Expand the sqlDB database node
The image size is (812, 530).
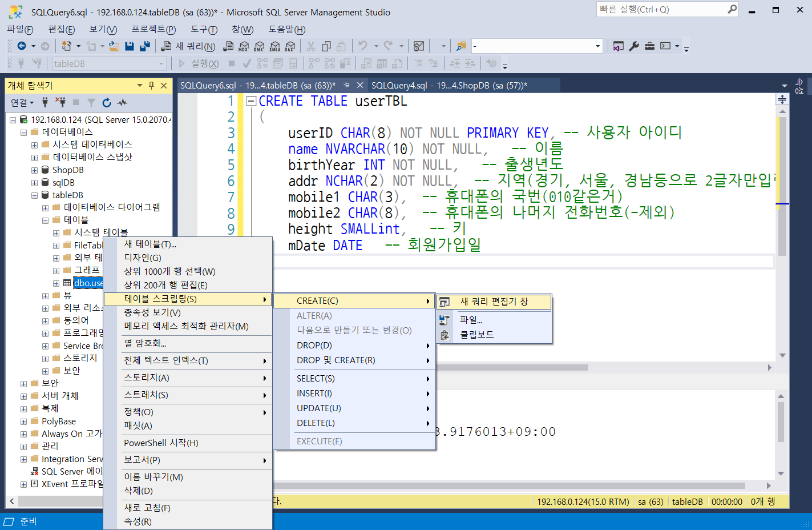(34, 183)
